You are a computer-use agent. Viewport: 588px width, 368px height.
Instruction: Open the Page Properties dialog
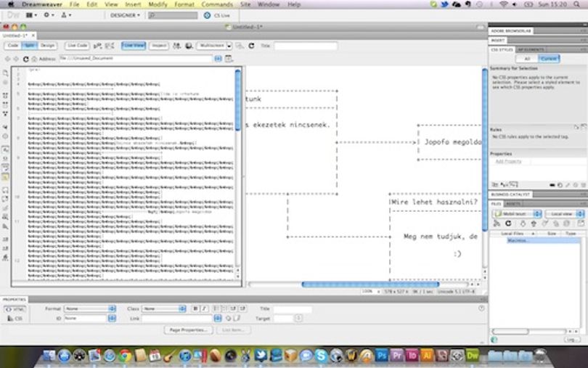188,330
